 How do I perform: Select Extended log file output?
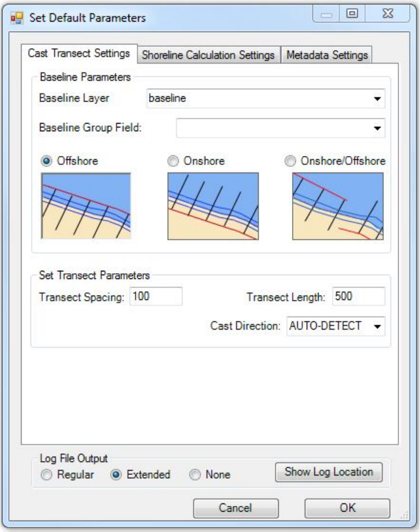pyautogui.click(x=117, y=474)
